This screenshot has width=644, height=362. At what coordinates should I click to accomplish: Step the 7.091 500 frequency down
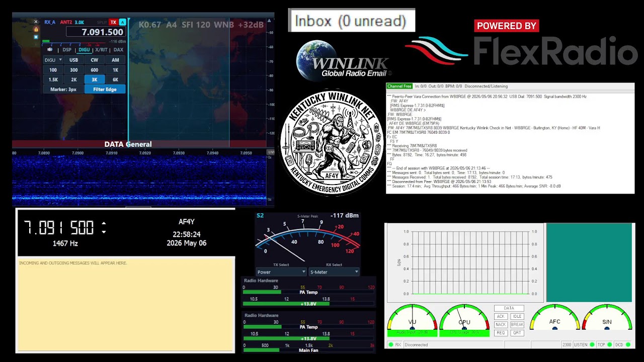coord(104,232)
